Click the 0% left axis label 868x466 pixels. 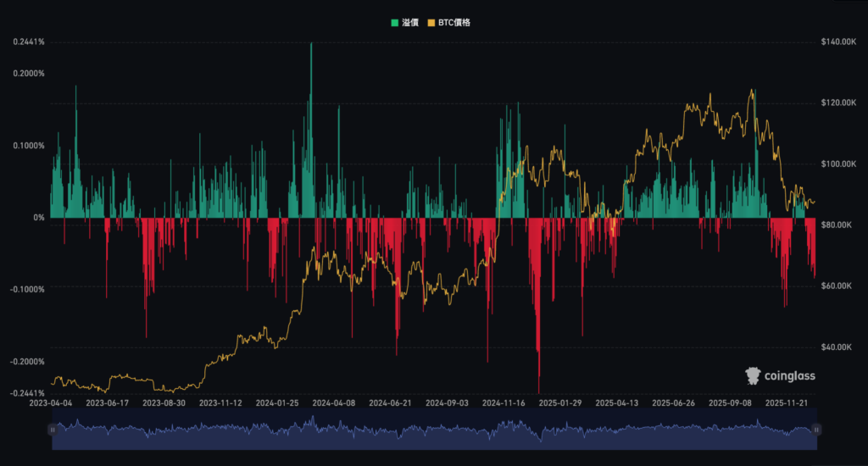click(x=39, y=218)
